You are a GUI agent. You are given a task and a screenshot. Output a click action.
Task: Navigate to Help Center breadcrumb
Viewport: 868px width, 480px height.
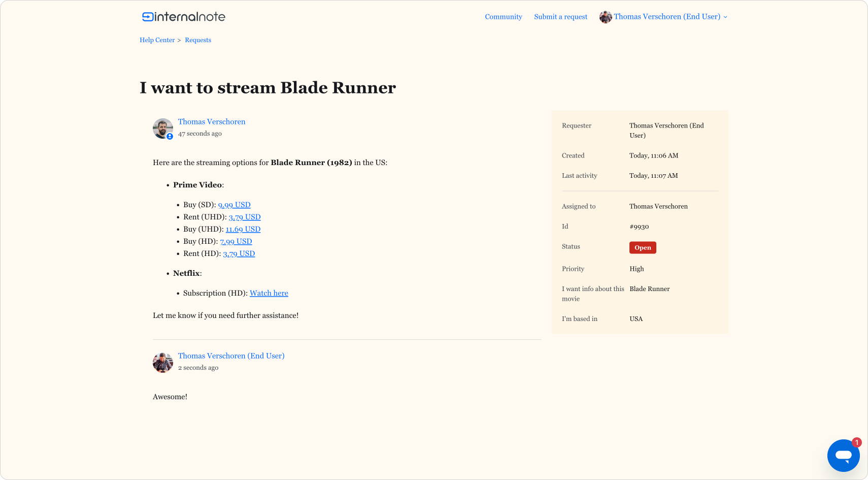[157, 40]
